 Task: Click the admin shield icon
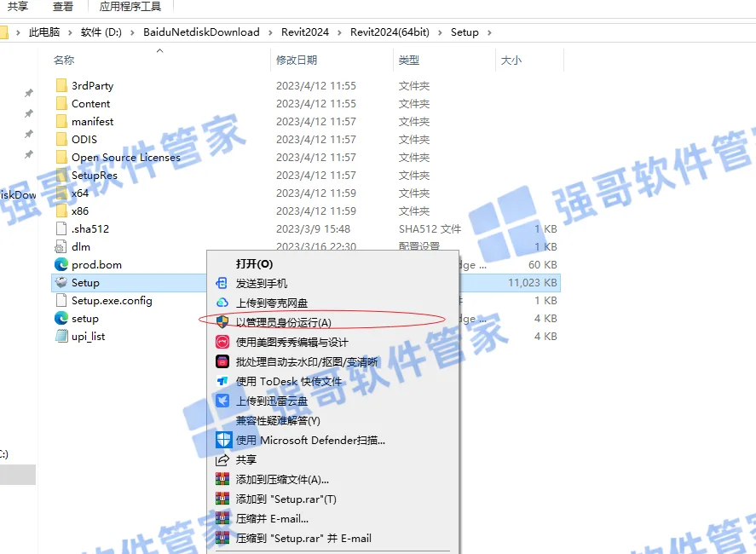point(222,322)
